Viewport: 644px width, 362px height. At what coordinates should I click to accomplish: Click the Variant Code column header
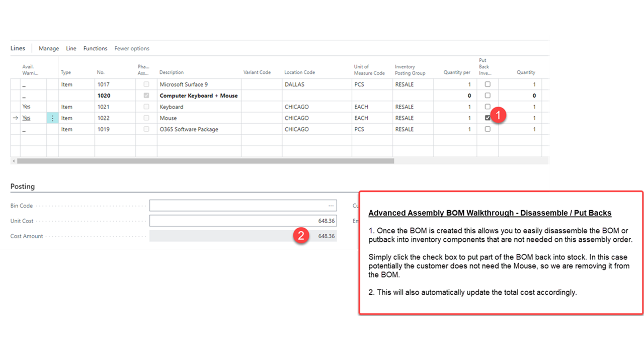coord(257,72)
